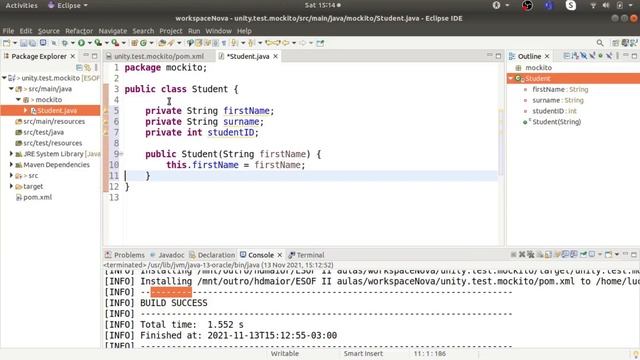Viewport: 640px width, 360px height.
Task: Click line 8 blank area in editor
Action: point(310,143)
